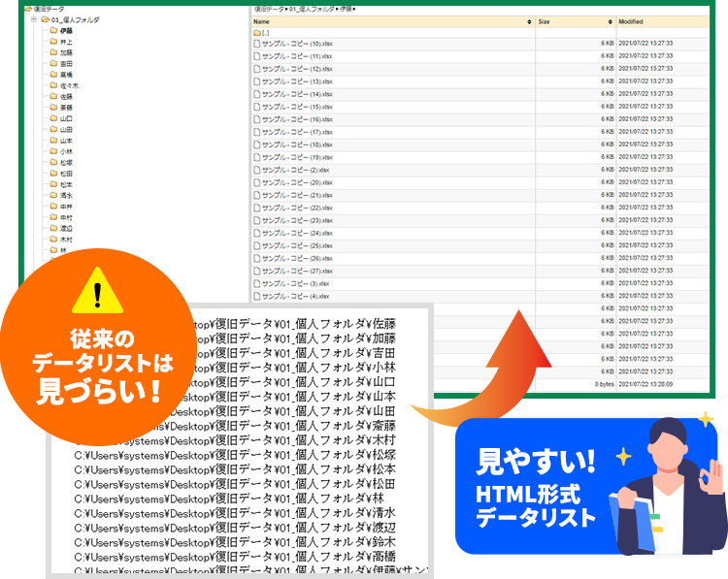
Task: Click file icon of サンプル - コピー (19).xlsx
Action: click(x=257, y=157)
